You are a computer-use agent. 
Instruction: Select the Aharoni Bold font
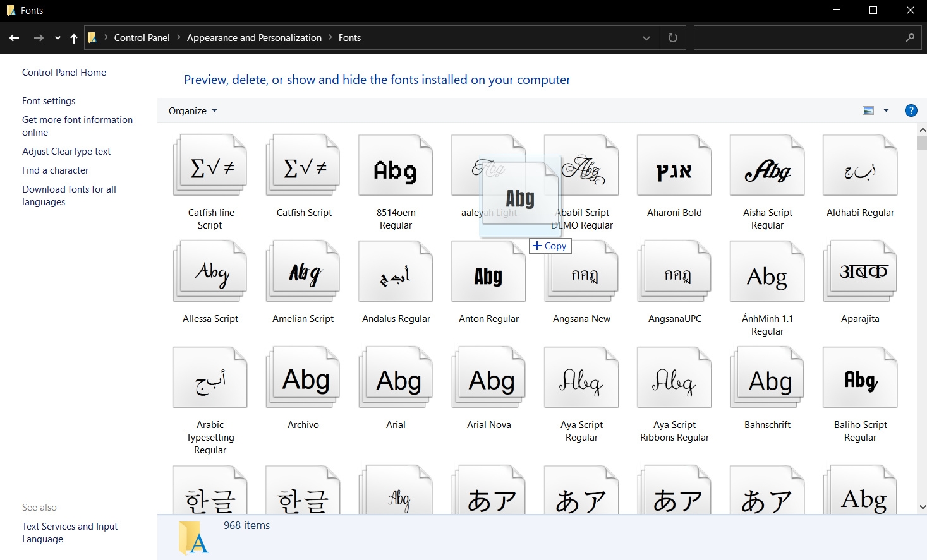[674, 165]
